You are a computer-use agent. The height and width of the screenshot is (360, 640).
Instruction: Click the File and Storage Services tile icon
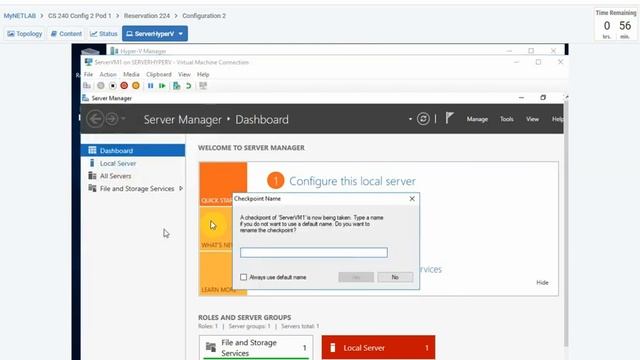[x=211, y=347]
